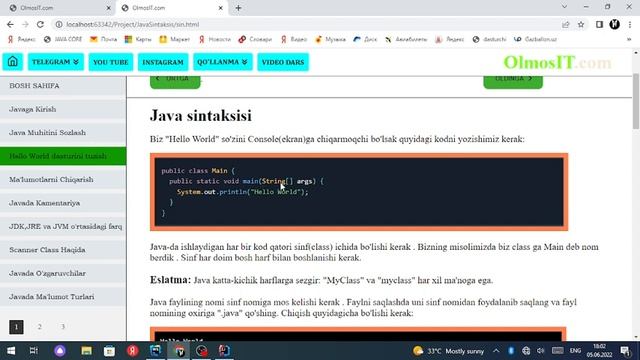Viewport: 640px width, 360px height.
Task: Open Java Muhitini Sozlash lesson
Action: click(x=63, y=133)
